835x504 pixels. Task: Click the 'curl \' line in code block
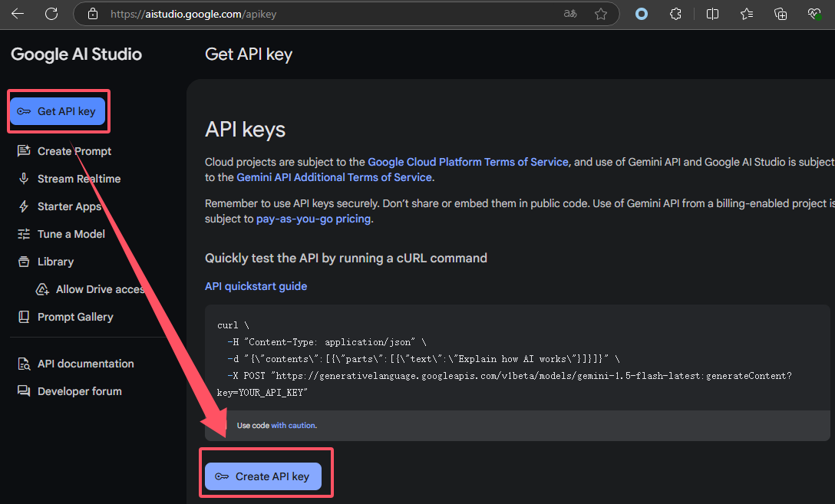click(x=233, y=325)
